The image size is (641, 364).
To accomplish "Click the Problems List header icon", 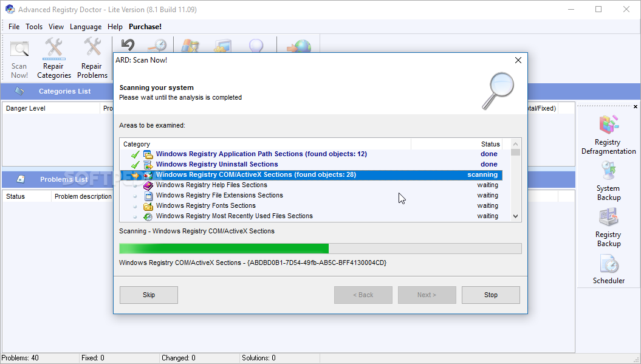I will (x=21, y=179).
